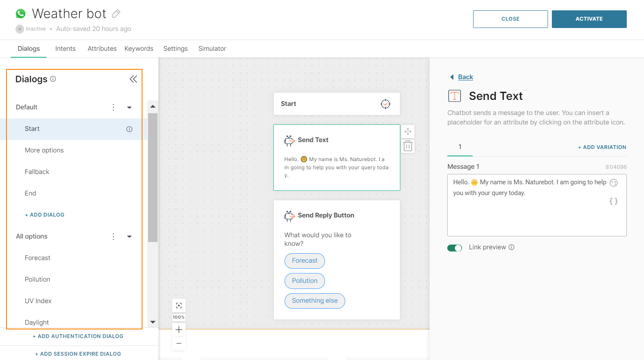Click the fit-to-screen icon on canvas
Screen dimensions: 644x360
click(179, 305)
